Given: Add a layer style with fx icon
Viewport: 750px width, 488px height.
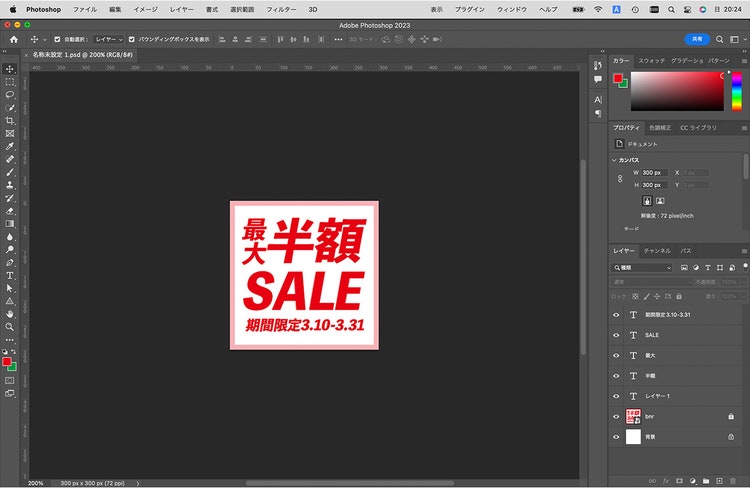Looking at the screenshot, I should pos(666,481).
